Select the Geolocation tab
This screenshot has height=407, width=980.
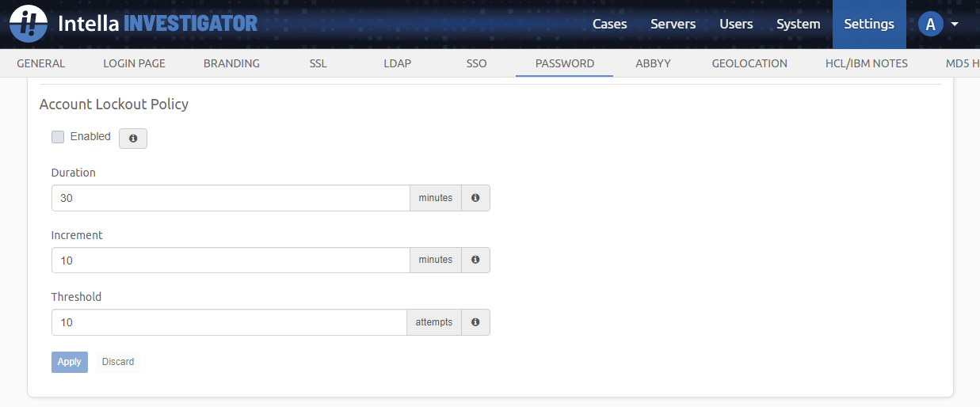[749, 63]
